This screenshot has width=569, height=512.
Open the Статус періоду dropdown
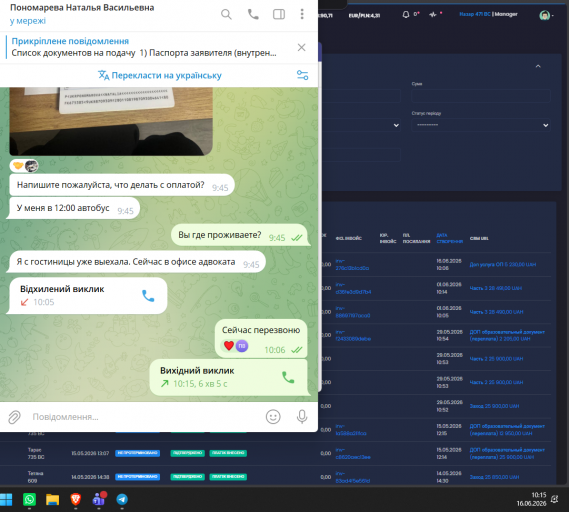481,125
